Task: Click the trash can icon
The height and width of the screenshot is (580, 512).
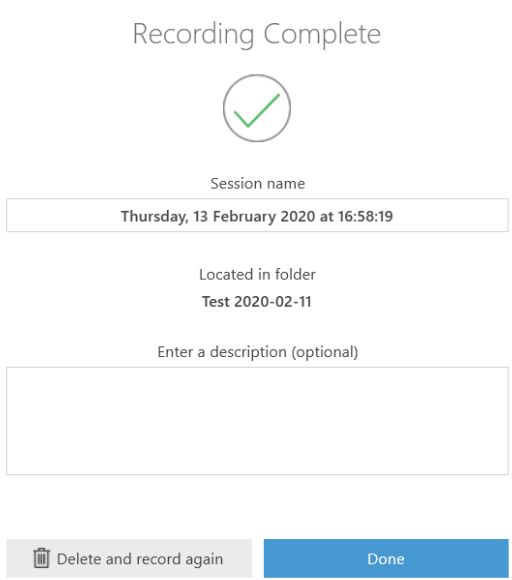Action: [x=41, y=558]
